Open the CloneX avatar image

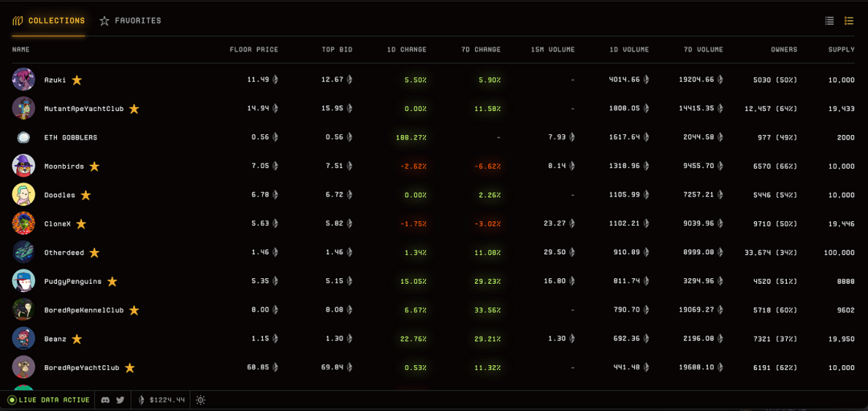coord(24,224)
